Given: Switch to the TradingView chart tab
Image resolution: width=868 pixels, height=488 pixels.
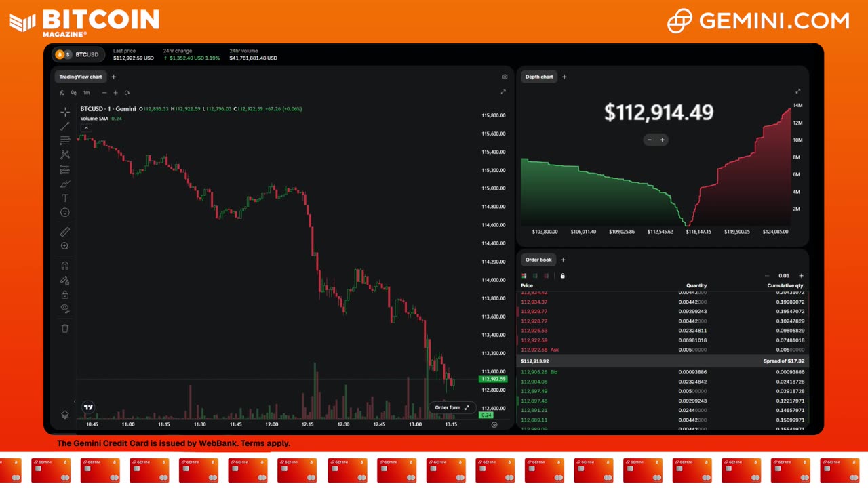Looking at the screenshot, I should click(81, 77).
